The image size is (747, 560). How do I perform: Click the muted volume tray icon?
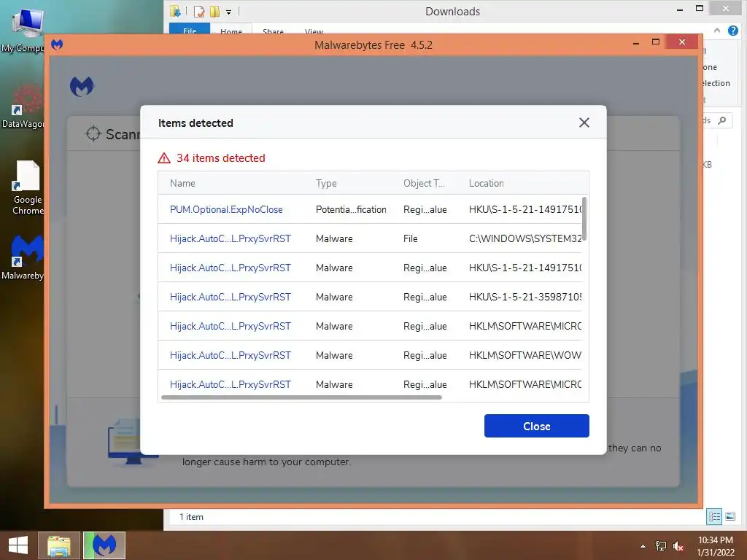(678, 546)
